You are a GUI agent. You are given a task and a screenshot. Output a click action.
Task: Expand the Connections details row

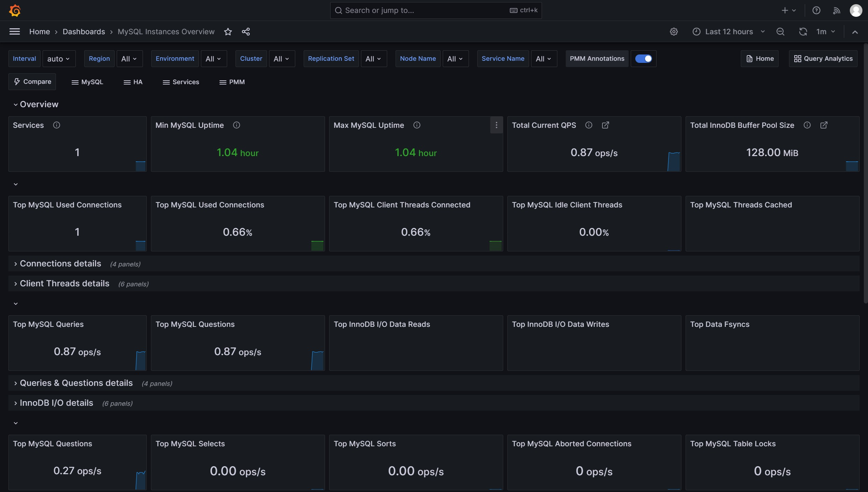coord(60,264)
